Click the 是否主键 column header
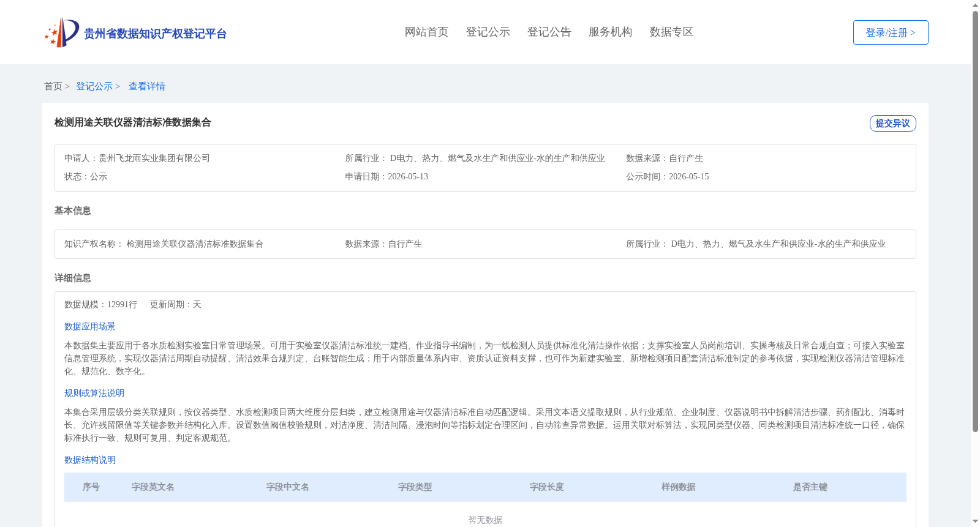This screenshot has height=527, width=980. [x=810, y=487]
